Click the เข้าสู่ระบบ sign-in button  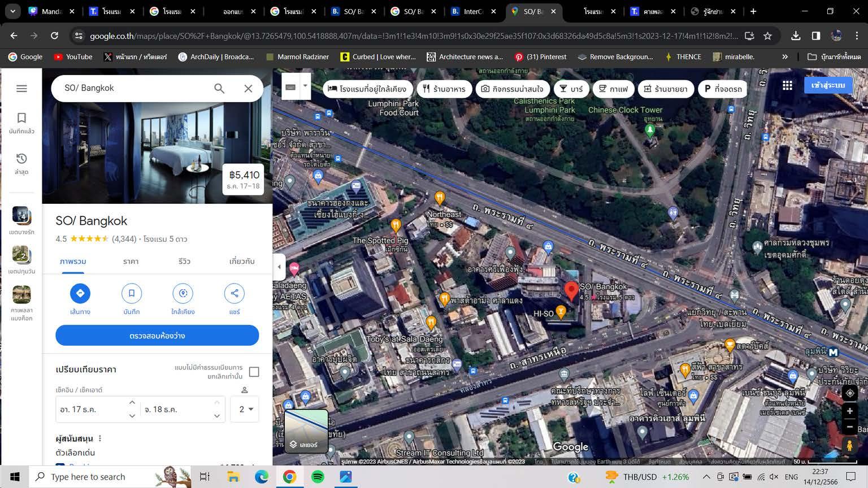pyautogui.click(x=828, y=85)
